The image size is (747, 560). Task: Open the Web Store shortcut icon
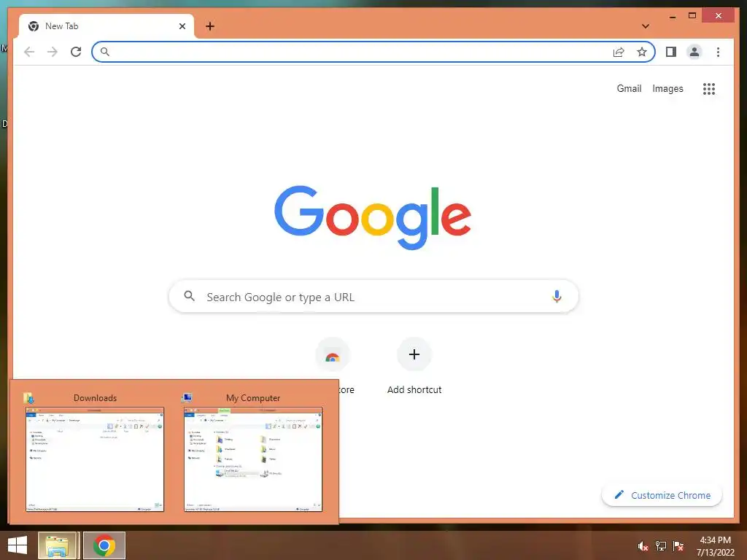pyautogui.click(x=333, y=355)
